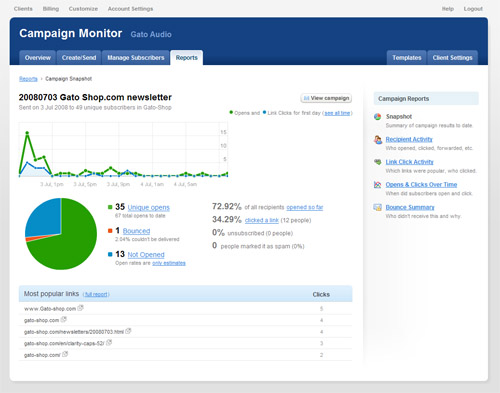Go back via Reports breadcrumb link

click(x=28, y=79)
